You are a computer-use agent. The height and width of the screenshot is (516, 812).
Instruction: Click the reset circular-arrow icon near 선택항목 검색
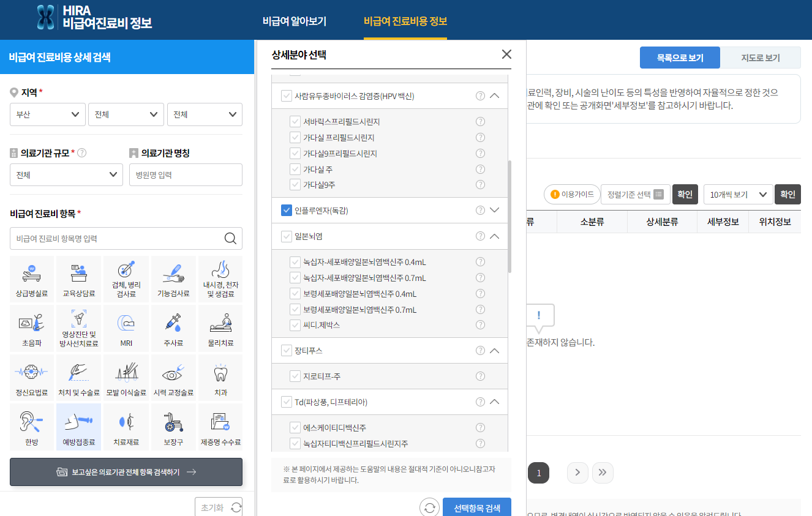pos(428,507)
